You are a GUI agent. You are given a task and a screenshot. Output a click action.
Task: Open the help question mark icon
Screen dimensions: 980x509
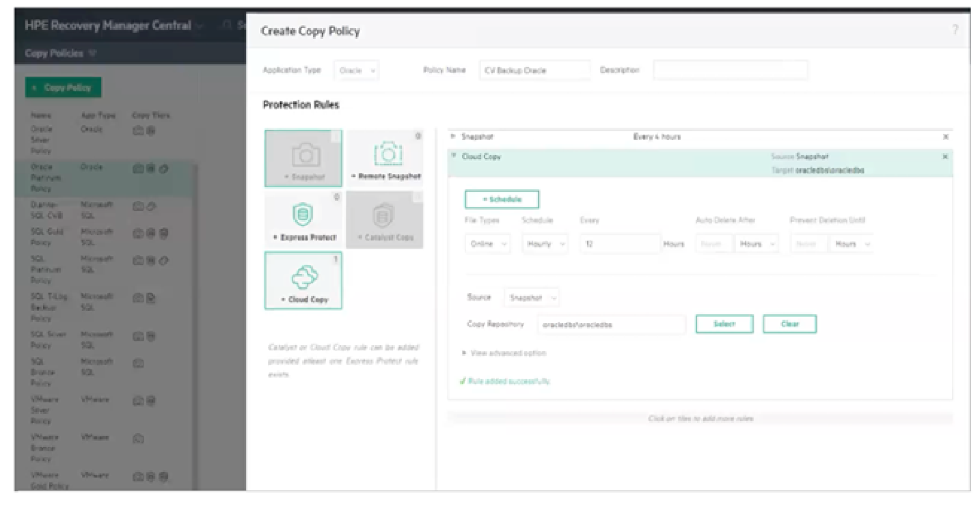(x=955, y=30)
